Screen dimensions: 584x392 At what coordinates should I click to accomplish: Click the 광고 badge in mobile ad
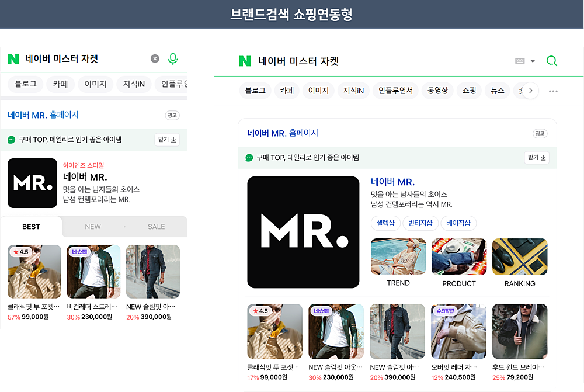click(172, 115)
